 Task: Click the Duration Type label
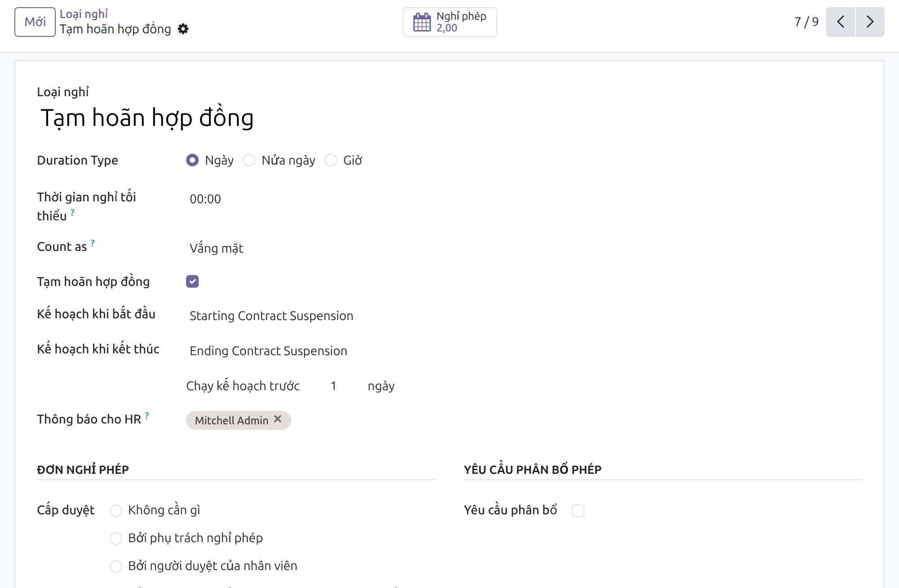[77, 160]
